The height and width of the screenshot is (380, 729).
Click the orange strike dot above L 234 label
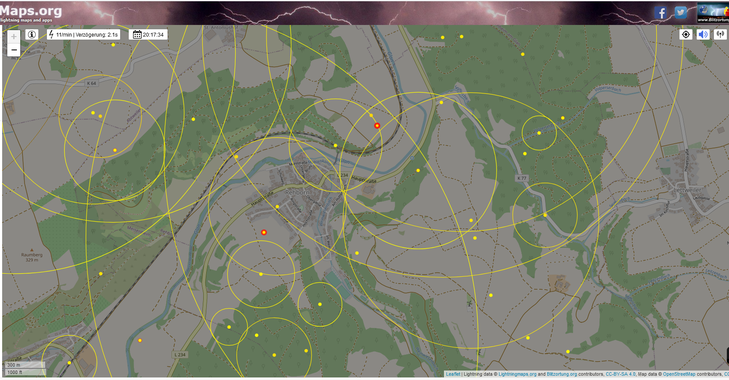point(140,340)
